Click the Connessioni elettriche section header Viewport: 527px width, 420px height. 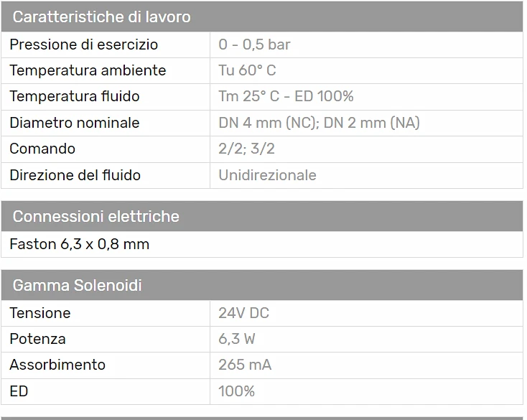coord(262,216)
